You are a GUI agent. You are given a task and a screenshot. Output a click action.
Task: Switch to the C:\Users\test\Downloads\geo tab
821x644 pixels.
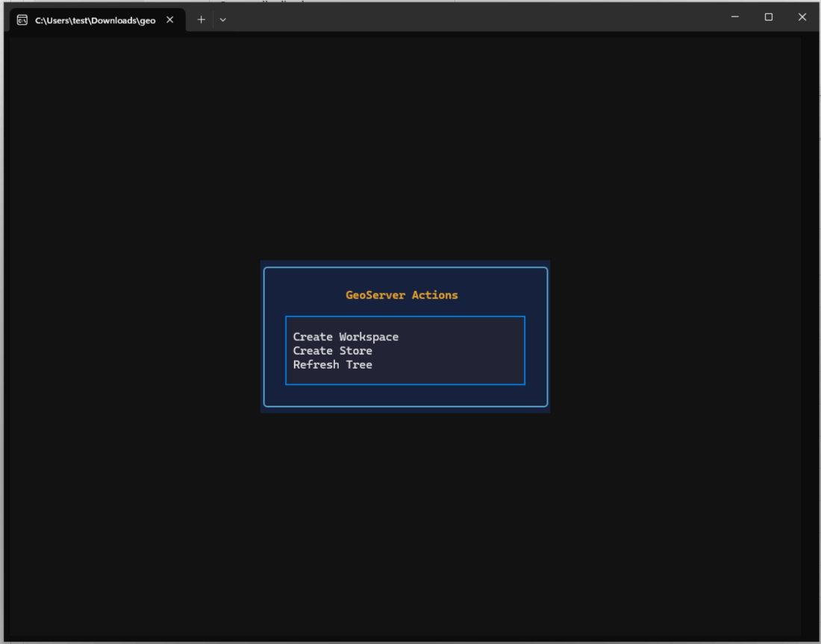[97, 20]
